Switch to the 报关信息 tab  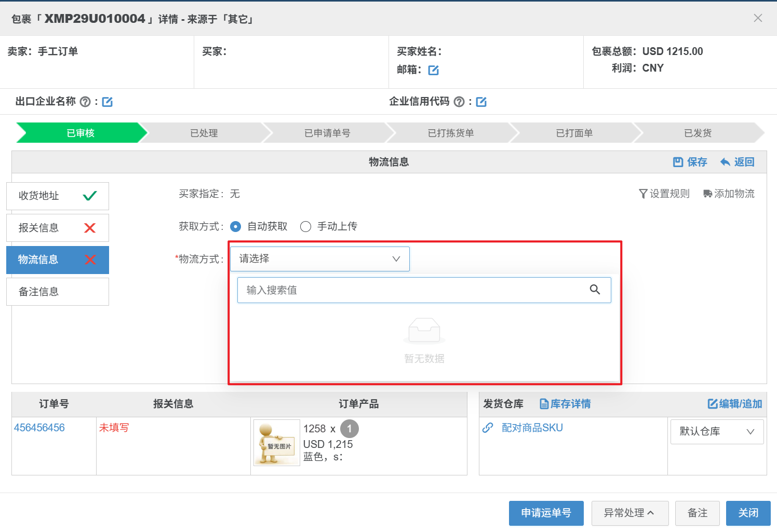[x=57, y=228]
